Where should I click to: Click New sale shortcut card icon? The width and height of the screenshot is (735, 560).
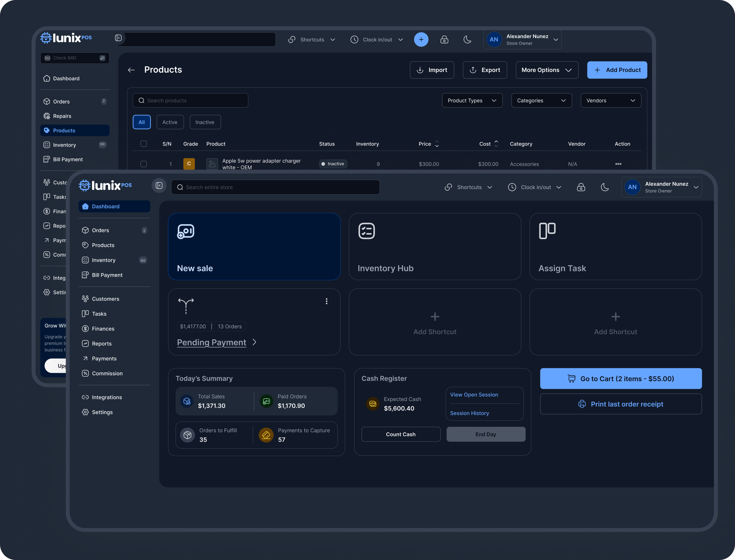coord(186,231)
